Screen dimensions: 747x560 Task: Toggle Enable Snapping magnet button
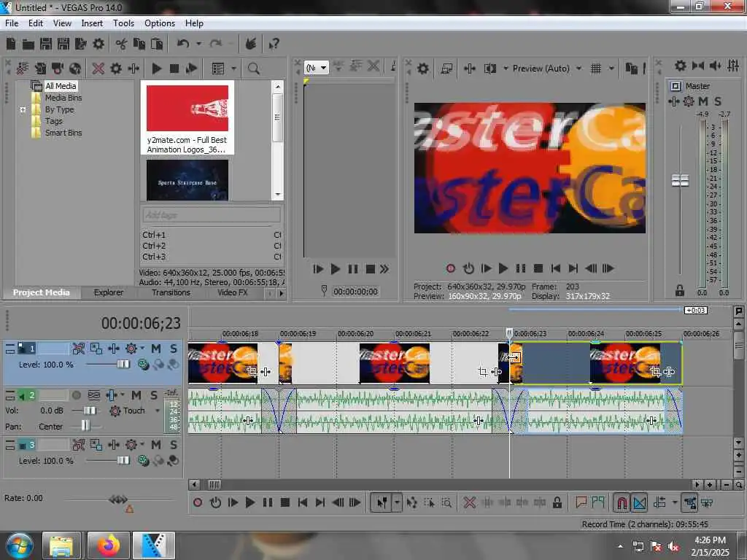tap(622, 502)
